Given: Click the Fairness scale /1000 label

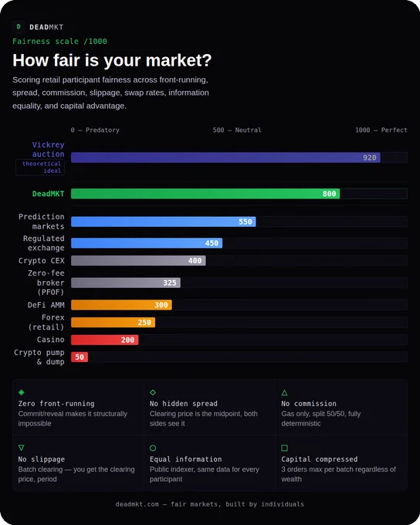Looking at the screenshot, I should click(x=59, y=41).
